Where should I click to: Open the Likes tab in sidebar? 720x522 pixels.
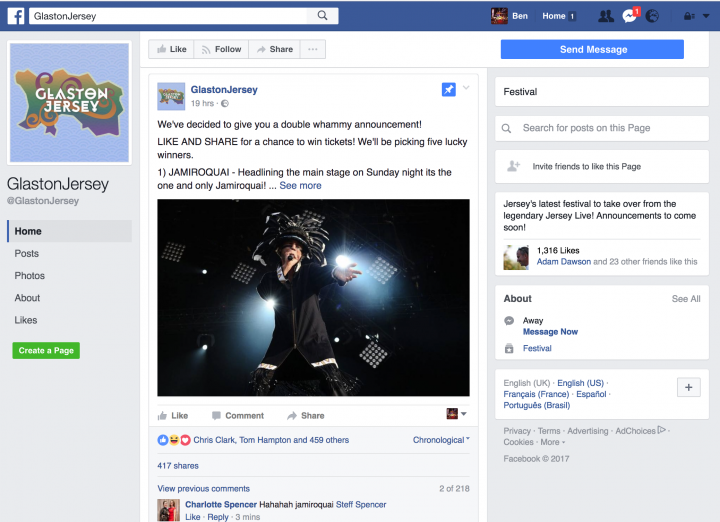(x=26, y=320)
